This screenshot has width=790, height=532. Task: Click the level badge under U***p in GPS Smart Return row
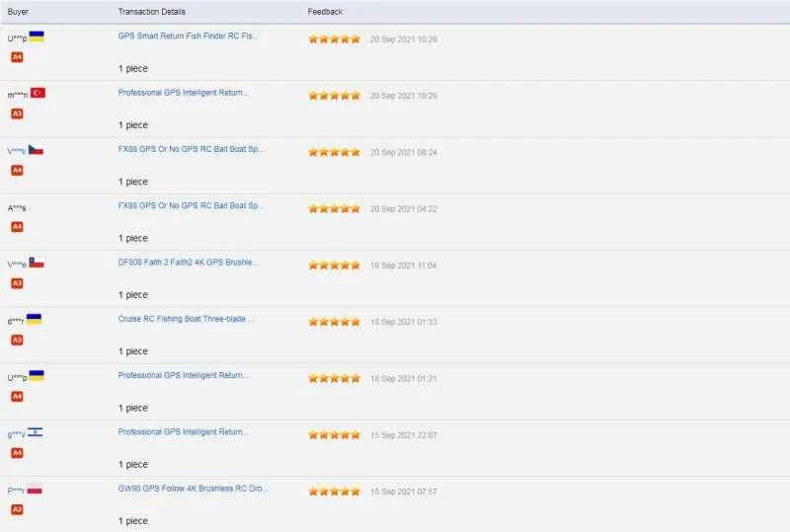click(x=17, y=57)
